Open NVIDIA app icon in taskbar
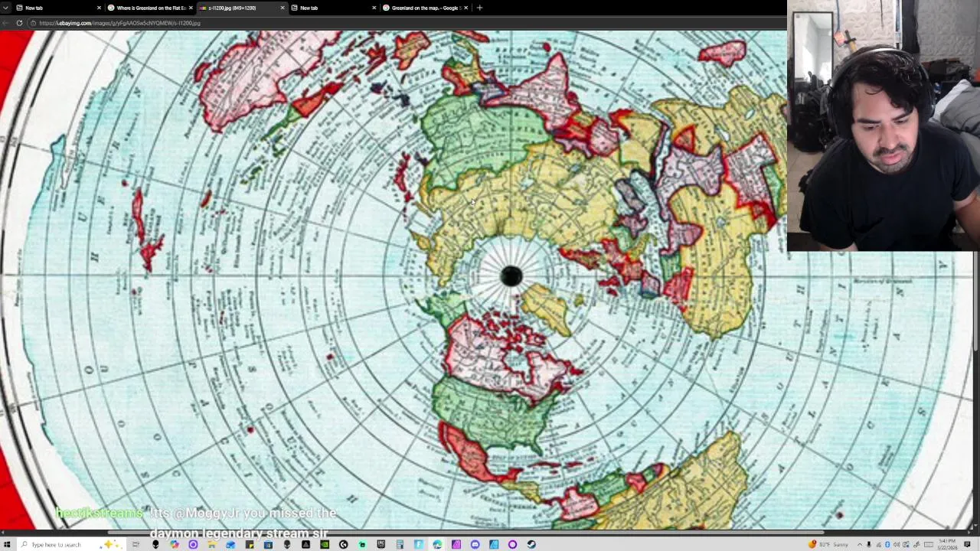The image size is (980, 551). point(325,544)
